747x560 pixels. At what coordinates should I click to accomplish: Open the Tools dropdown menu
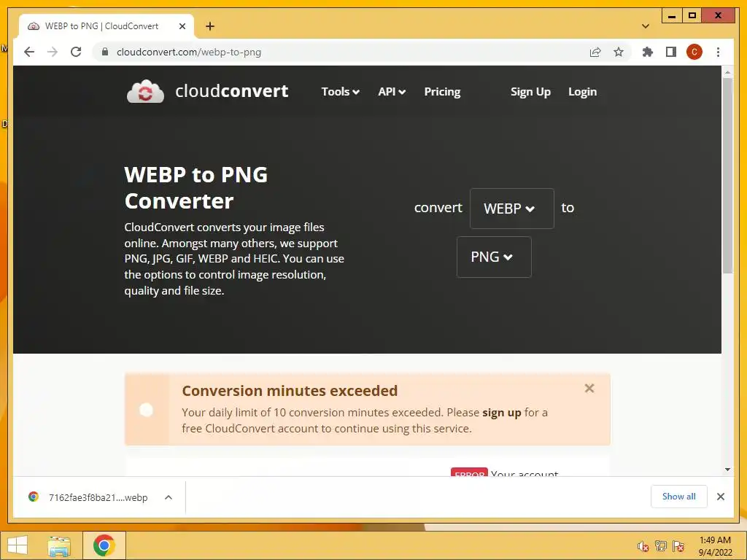tap(340, 91)
